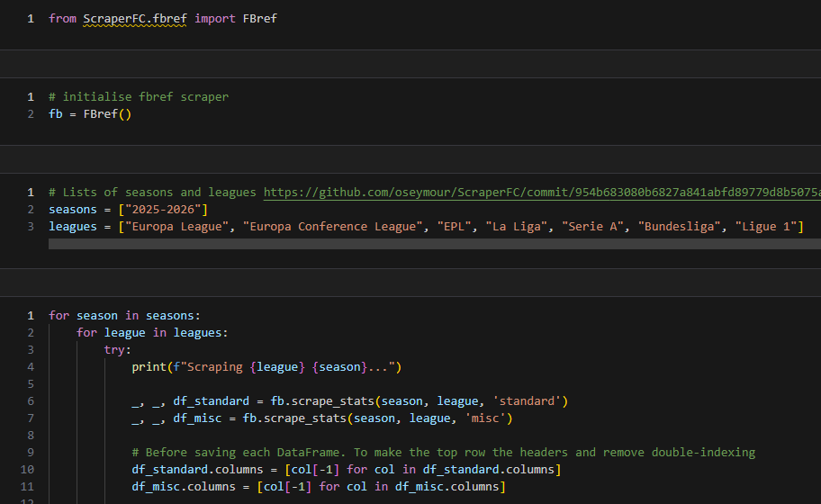
Task: Click the '# Before saving each DataFrame' comment
Action: [444, 452]
